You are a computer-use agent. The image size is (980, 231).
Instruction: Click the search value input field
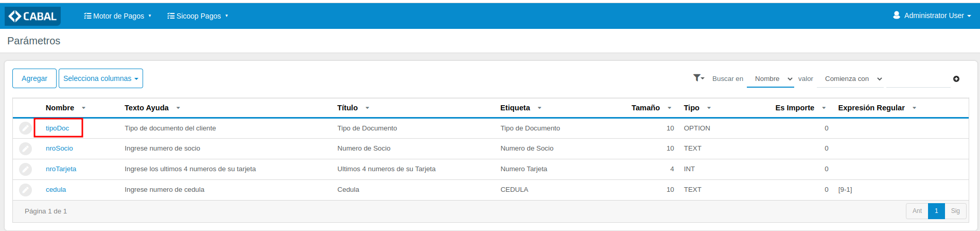[918, 79]
